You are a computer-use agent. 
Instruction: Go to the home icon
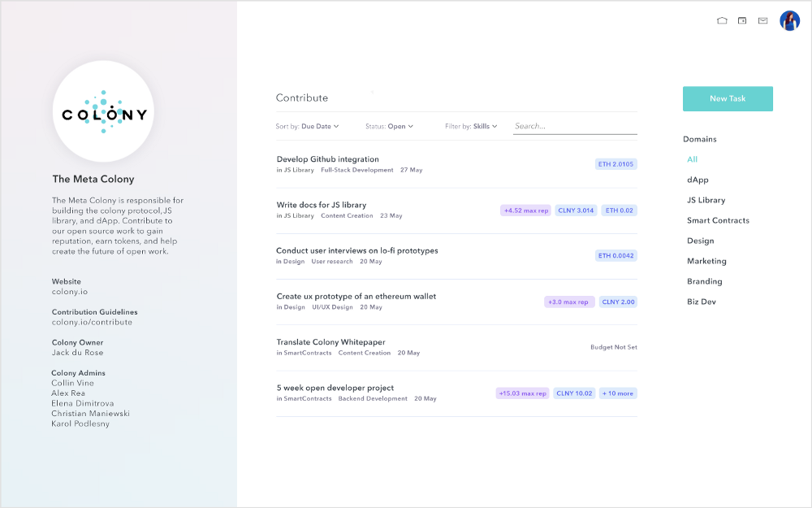point(722,21)
